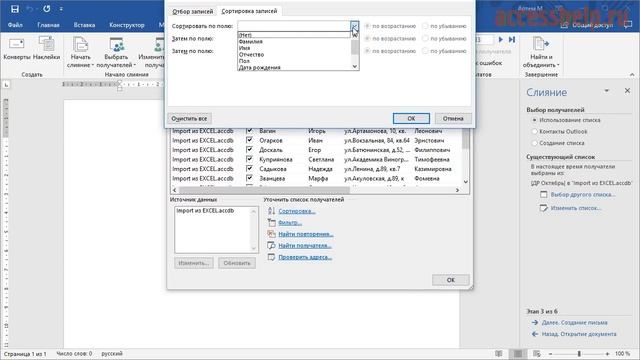Viewport: 640px width, 360px height.
Task: Choose Дата рождения in the field list
Action: click(x=294, y=67)
